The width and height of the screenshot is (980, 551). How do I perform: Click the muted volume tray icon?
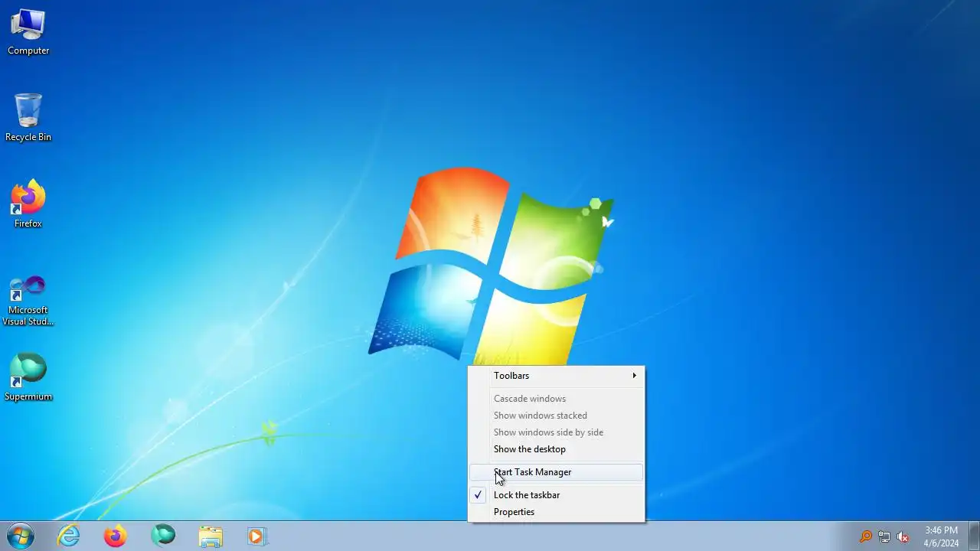coord(903,536)
